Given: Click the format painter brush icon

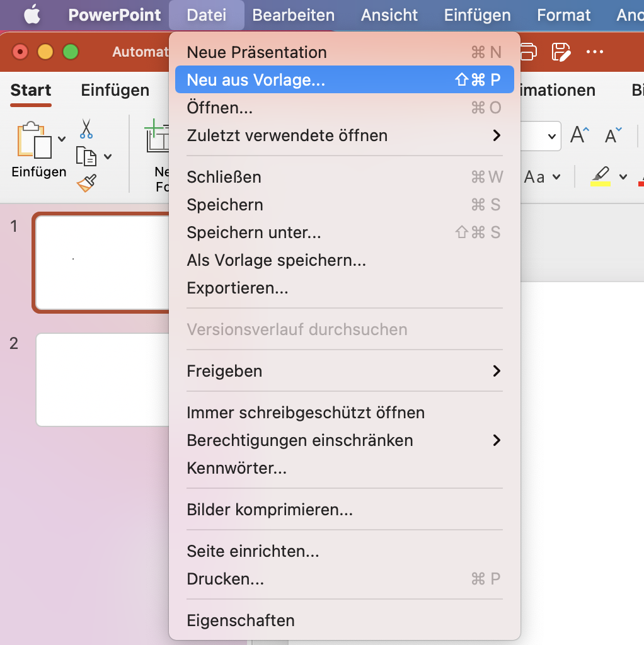Looking at the screenshot, I should click(86, 183).
